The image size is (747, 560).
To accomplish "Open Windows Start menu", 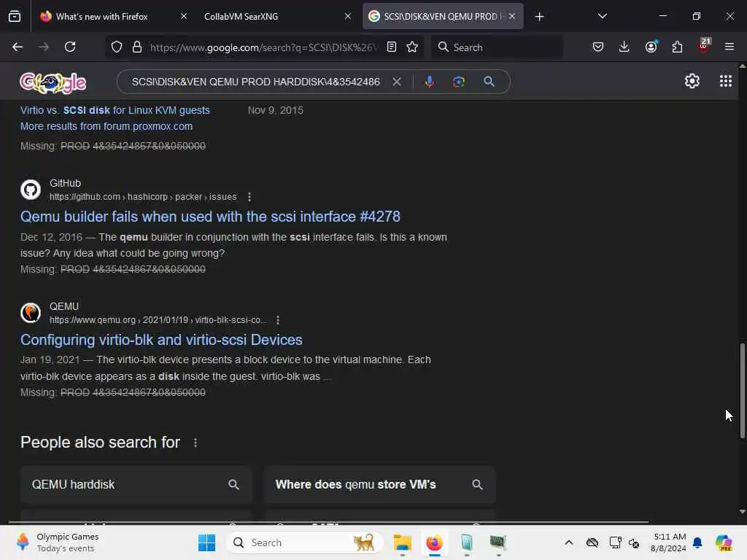I will pyautogui.click(x=206, y=542).
